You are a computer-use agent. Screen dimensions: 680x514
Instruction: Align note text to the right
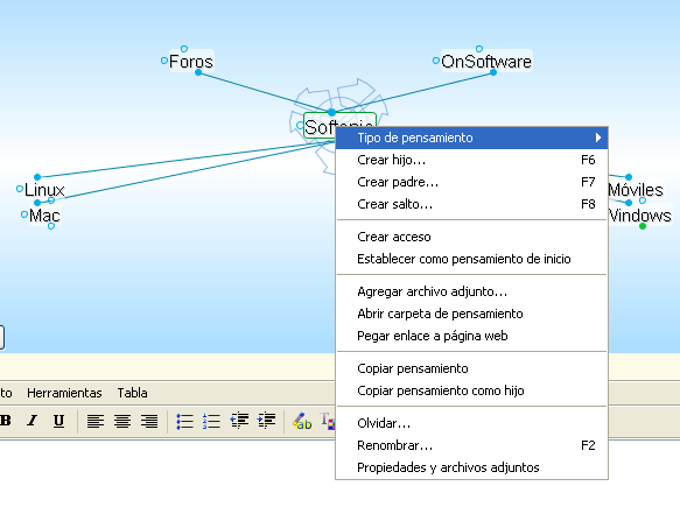click(x=149, y=421)
